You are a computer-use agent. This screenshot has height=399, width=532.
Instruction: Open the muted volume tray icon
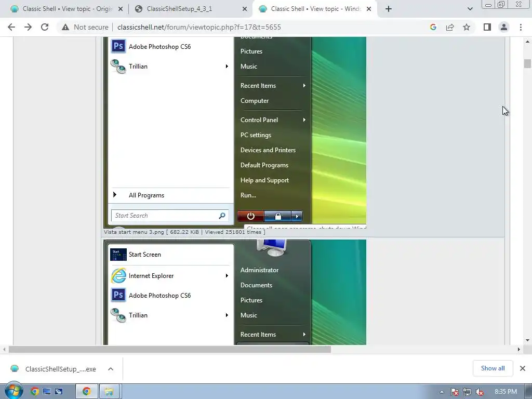pos(480,392)
